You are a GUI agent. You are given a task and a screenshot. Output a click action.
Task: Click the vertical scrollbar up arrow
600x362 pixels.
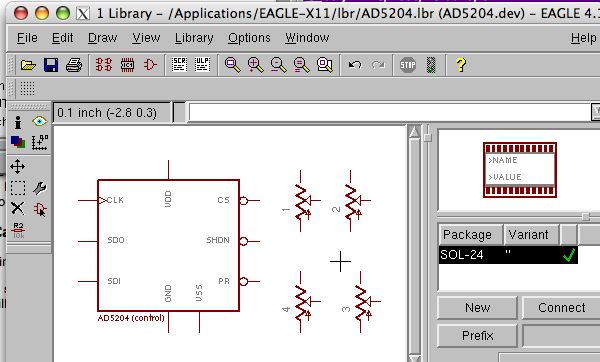pyautogui.click(x=414, y=132)
